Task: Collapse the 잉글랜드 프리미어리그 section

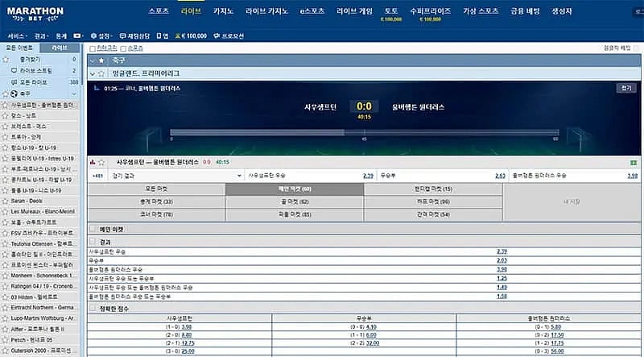Action: (92, 74)
